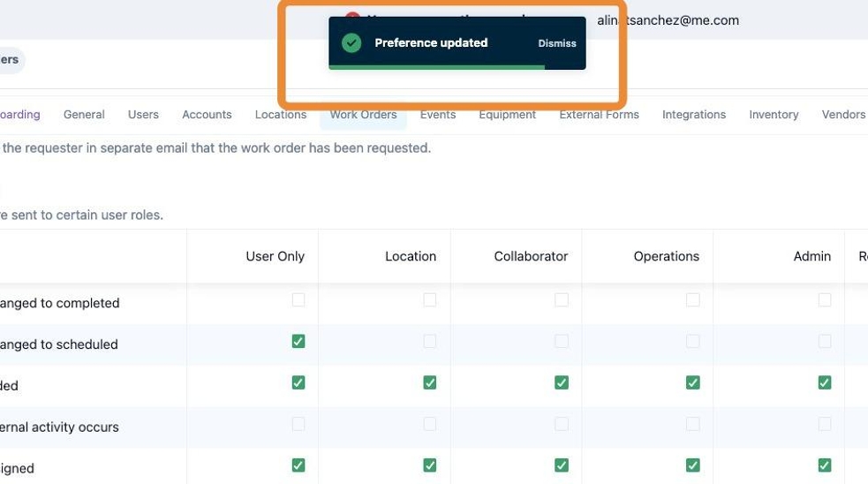
Task: Open the Users settings tab
Action: coord(143,115)
